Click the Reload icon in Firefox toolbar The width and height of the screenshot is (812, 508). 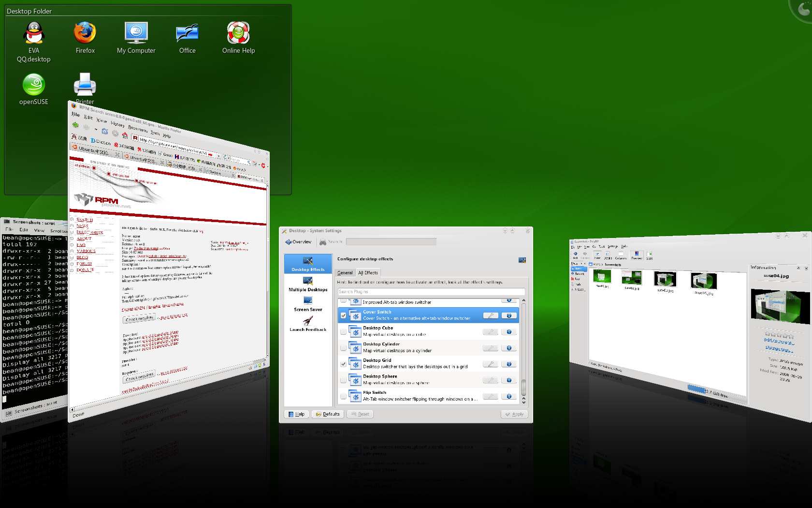tap(105, 131)
